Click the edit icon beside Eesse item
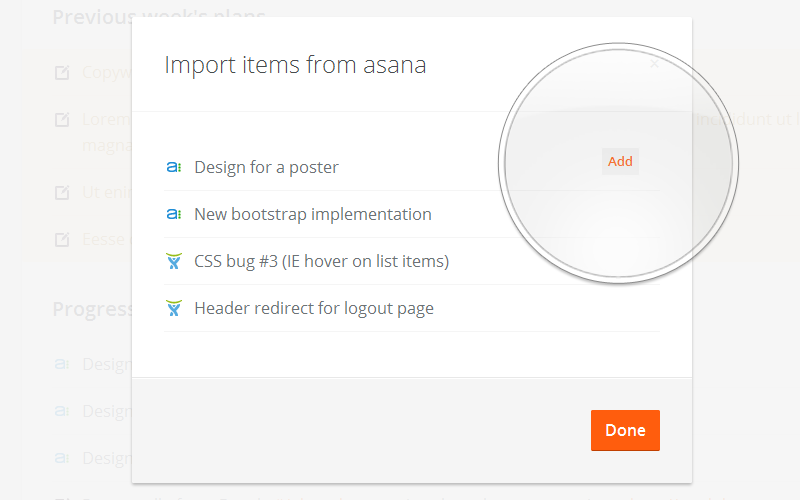This screenshot has width=800, height=500. tap(62, 239)
